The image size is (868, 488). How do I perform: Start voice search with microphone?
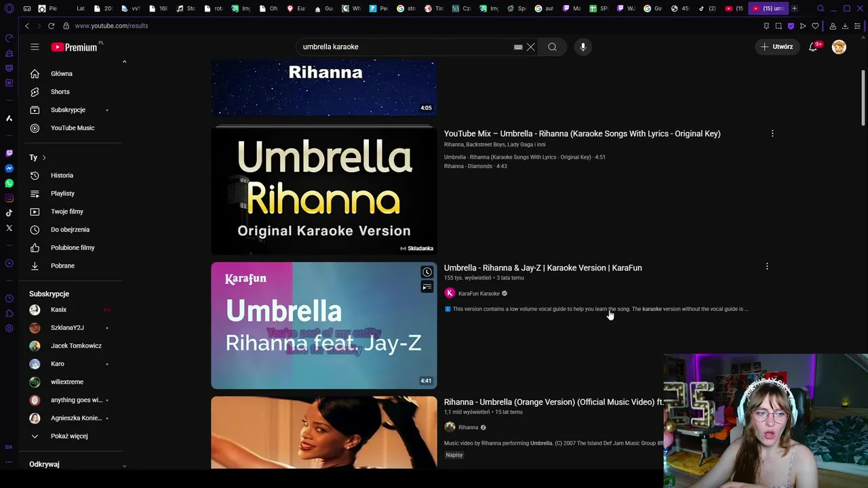(x=583, y=47)
